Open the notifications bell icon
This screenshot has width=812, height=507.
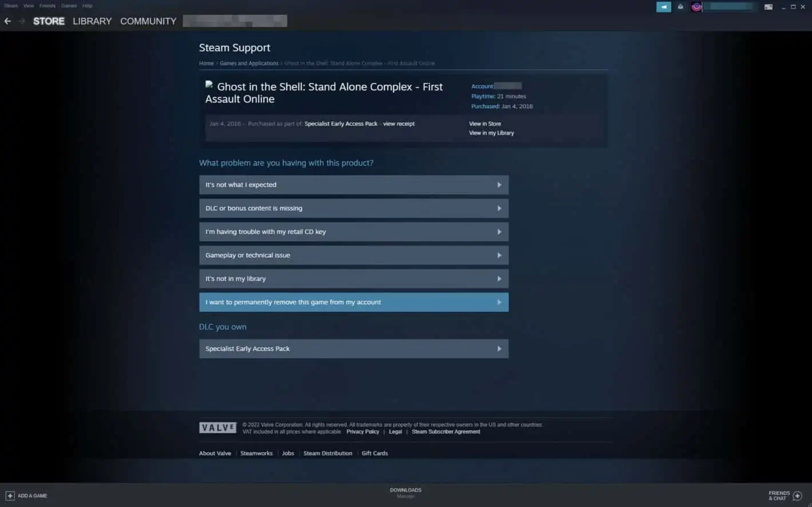pos(680,7)
